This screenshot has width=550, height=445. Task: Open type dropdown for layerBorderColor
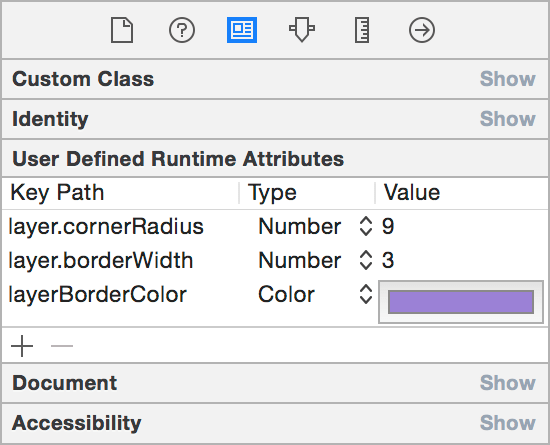365,294
